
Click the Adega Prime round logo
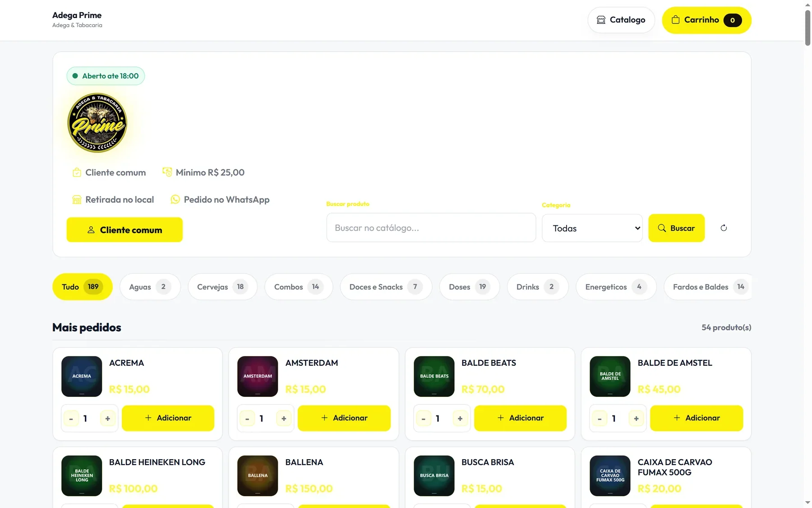pyautogui.click(x=97, y=123)
